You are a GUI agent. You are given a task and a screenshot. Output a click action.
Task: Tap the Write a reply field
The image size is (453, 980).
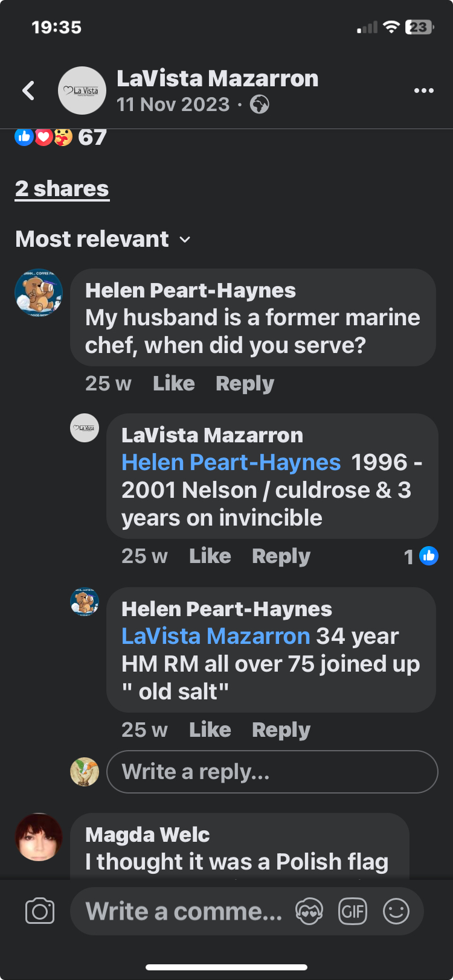[272, 772]
